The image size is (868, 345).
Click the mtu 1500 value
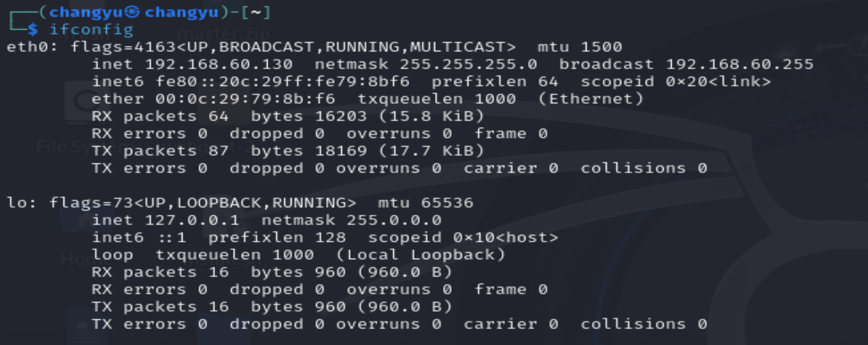(x=581, y=47)
